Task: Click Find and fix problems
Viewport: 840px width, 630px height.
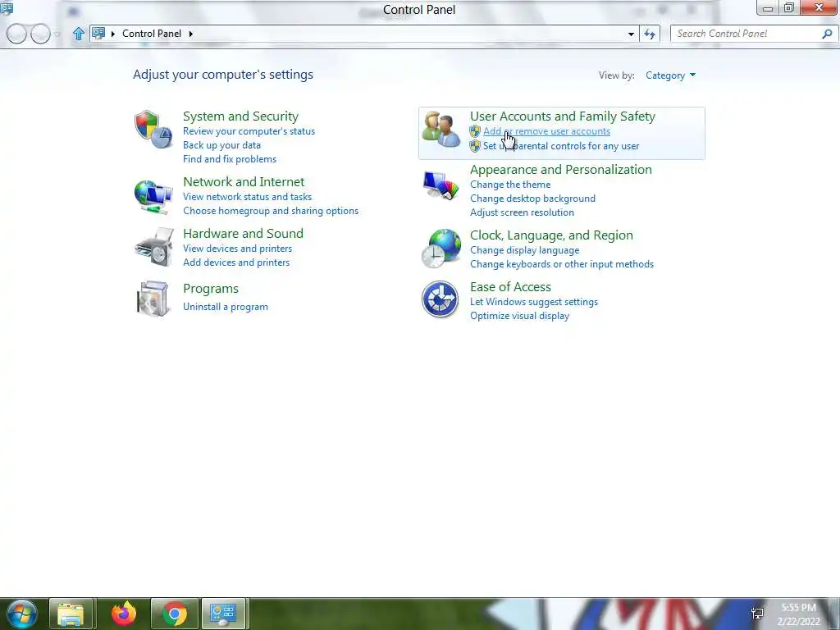Action: tap(230, 159)
